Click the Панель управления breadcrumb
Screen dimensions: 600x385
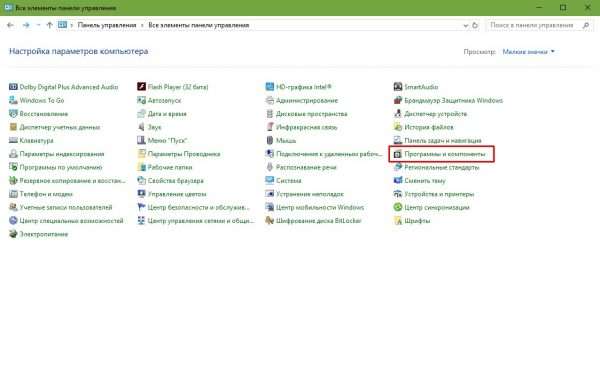point(107,25)
